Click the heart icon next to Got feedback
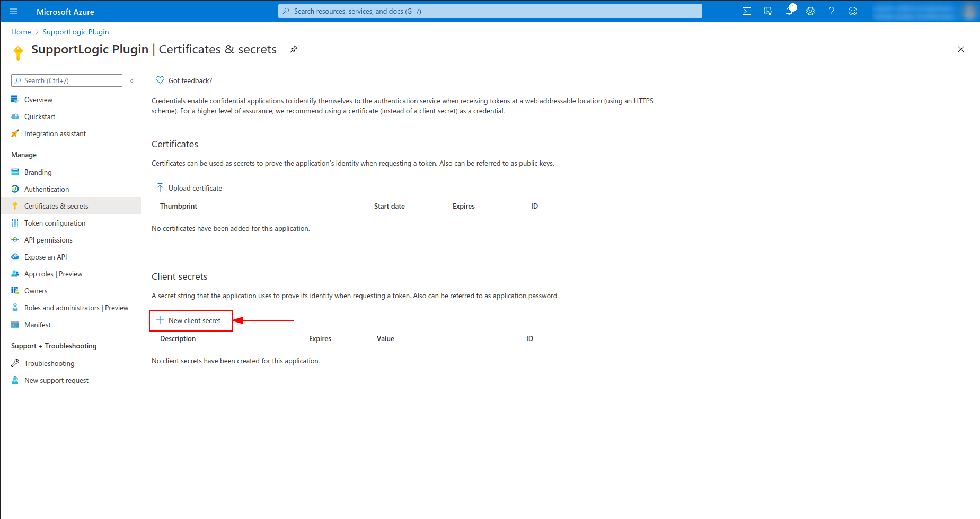Viewport: 980px width, 519px height. click(160, 80)
